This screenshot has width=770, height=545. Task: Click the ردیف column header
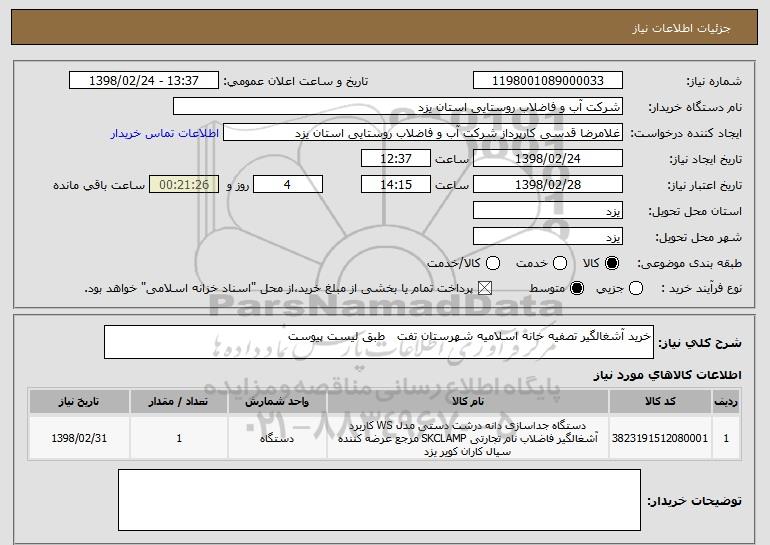pos(726,402)
